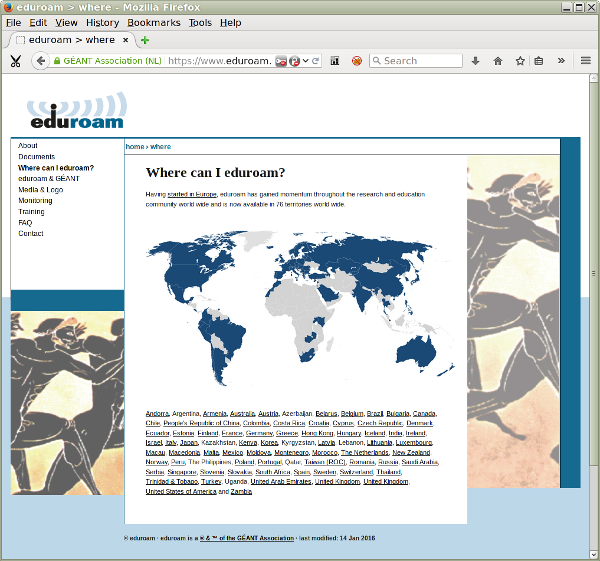Click Australia on the world map
Image resolution: width=600 pixels, height=561 pixels.
[416, 354]
